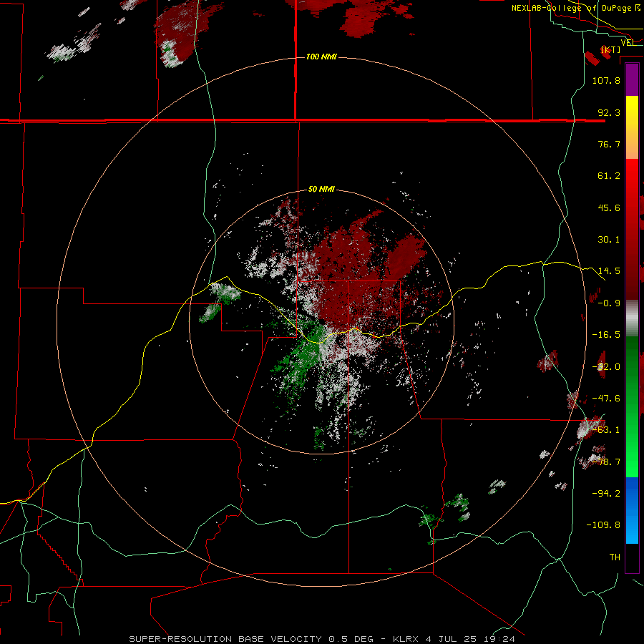Click the -16.5 velocity scale value
The image size is (644, 644).
point(606,335)
